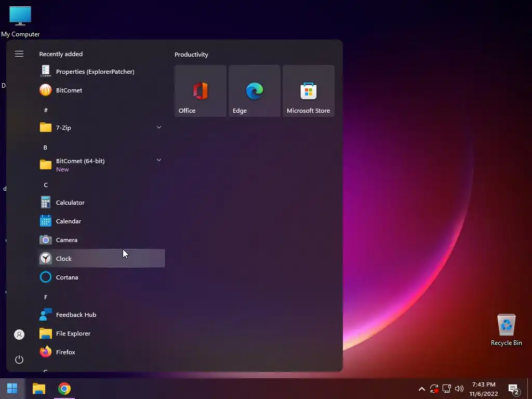Click the F letter section header
Image resolution: width=532 pixels, height=399 pixels.
click(46, 297)
